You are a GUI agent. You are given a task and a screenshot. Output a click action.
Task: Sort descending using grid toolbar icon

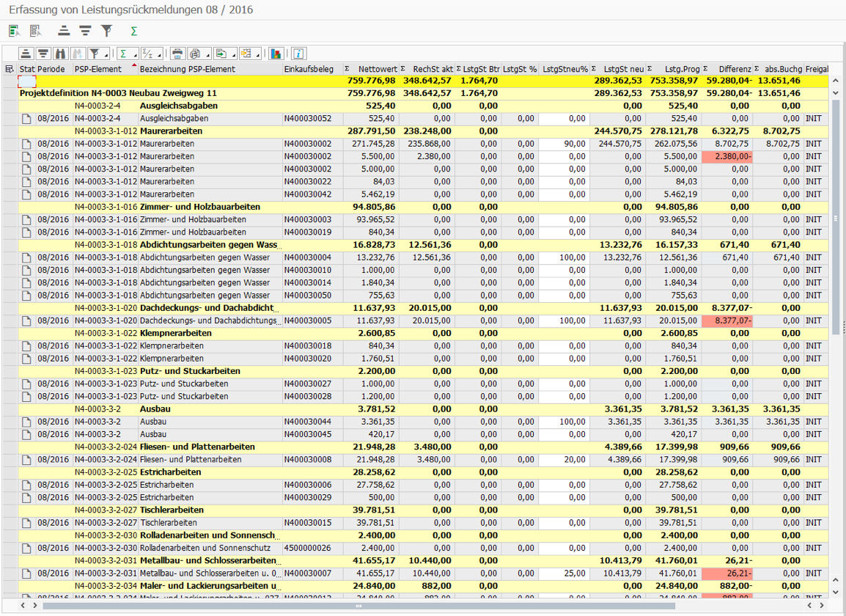(x=43, y=54)
